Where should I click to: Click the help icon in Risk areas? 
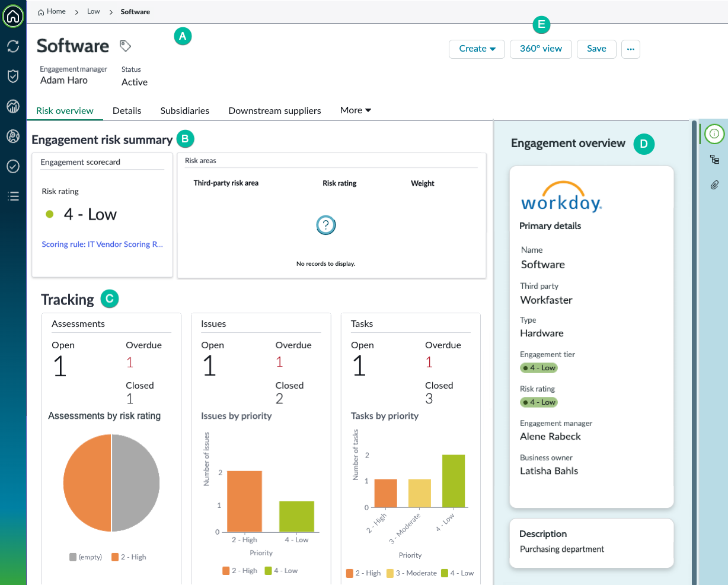click(326, 225)
